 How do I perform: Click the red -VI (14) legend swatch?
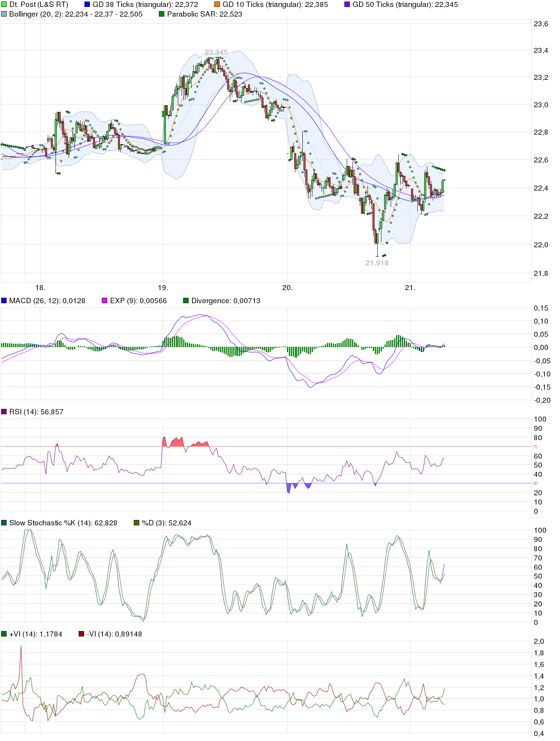tap(81, 634)
